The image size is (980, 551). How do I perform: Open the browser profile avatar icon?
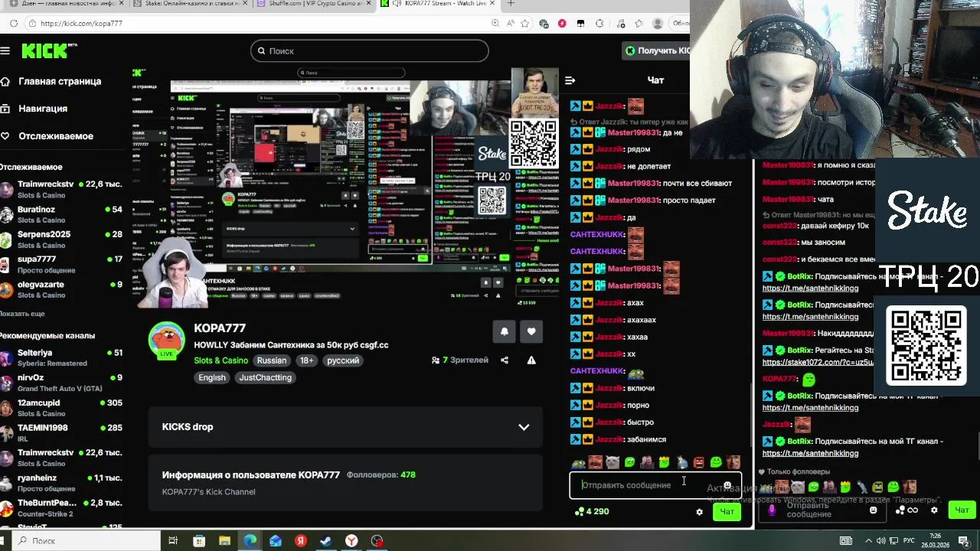click(x=658, y=24)
